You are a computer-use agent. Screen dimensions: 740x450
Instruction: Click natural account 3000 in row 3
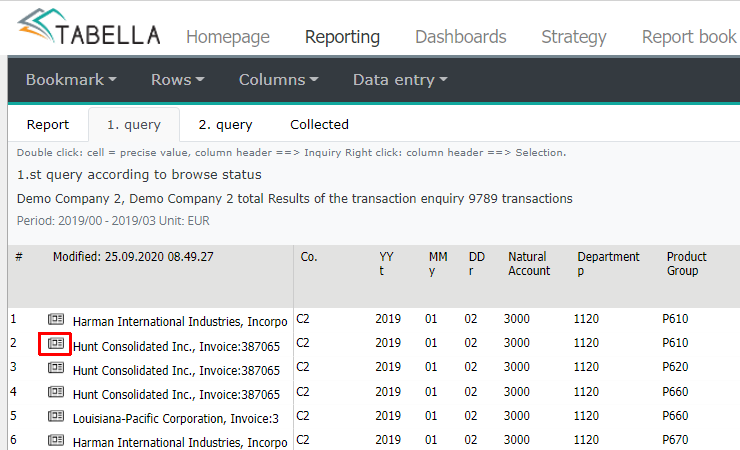517,367
